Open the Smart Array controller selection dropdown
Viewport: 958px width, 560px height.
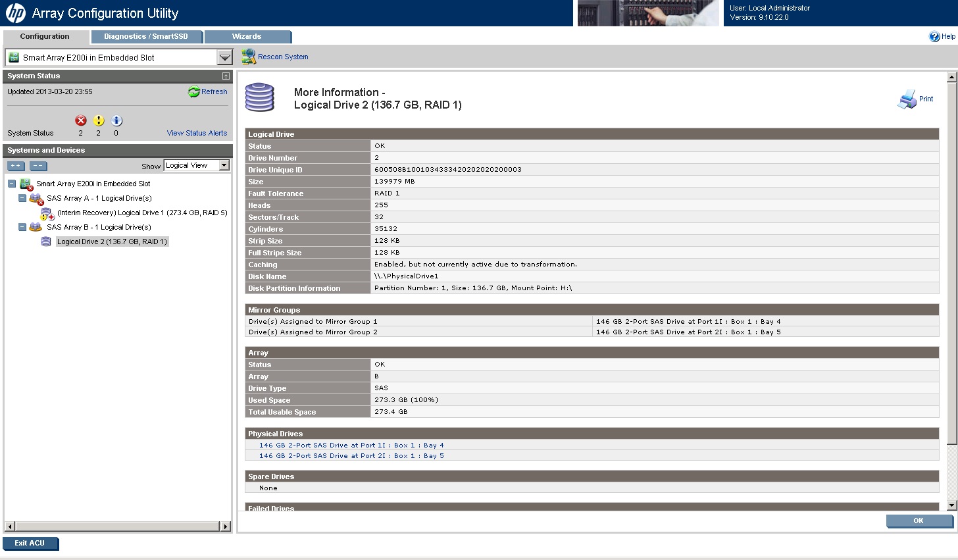tap(224, 58)
